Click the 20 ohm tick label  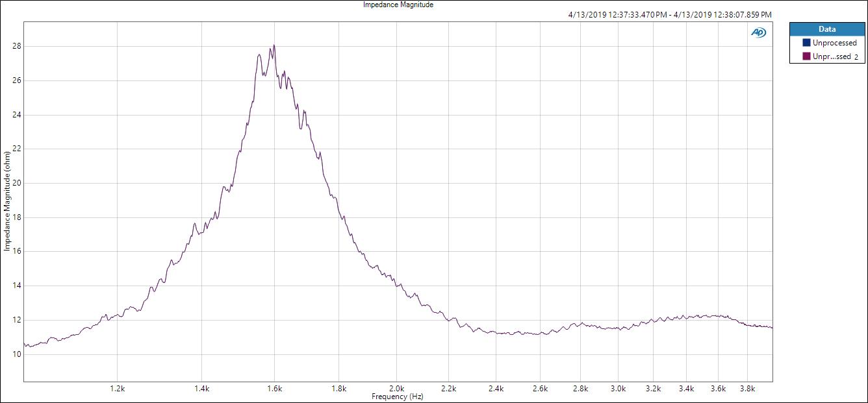click(x=17, y=183)
